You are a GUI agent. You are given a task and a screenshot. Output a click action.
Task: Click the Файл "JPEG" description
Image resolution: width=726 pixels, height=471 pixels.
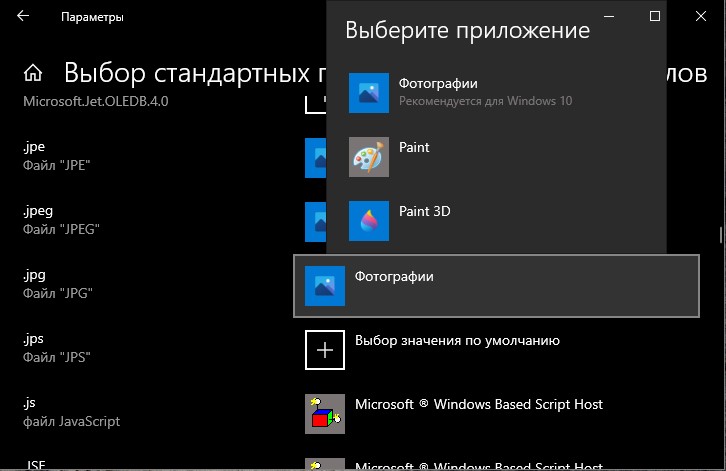(61, 229)
